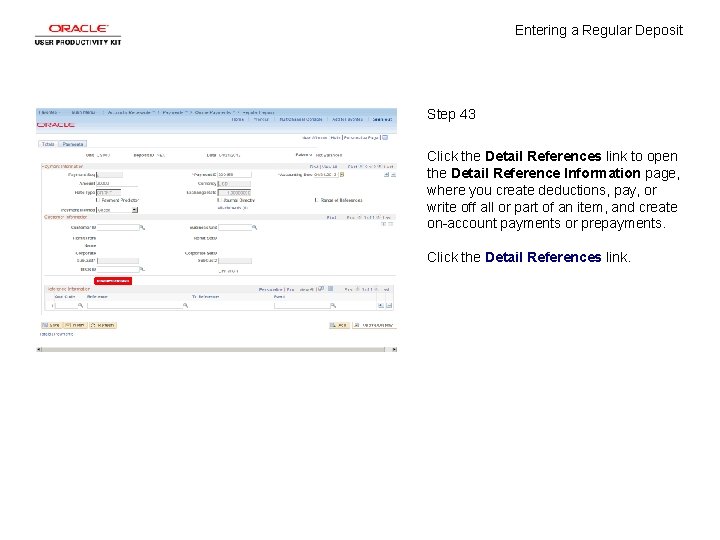Click the Attachments link
720x540 pixels.
(x=233, y=208)
